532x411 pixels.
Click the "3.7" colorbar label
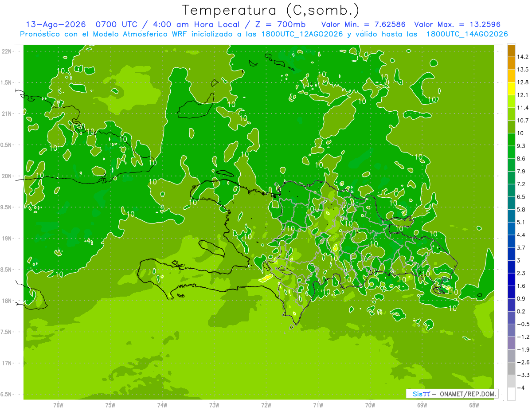click(522, 248)
